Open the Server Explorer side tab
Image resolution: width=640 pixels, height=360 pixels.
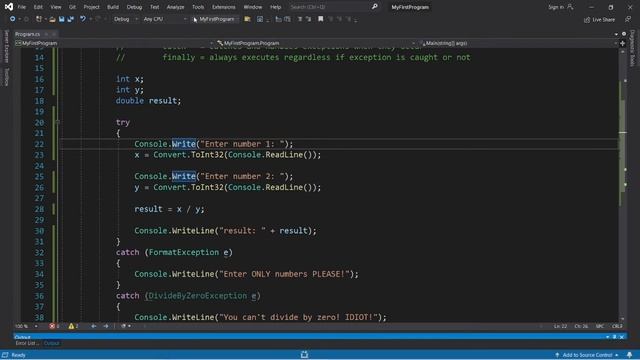point(6,46)
